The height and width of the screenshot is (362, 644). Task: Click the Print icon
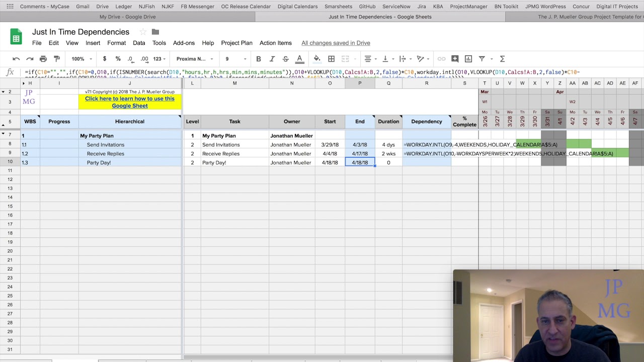pos(43,59)
